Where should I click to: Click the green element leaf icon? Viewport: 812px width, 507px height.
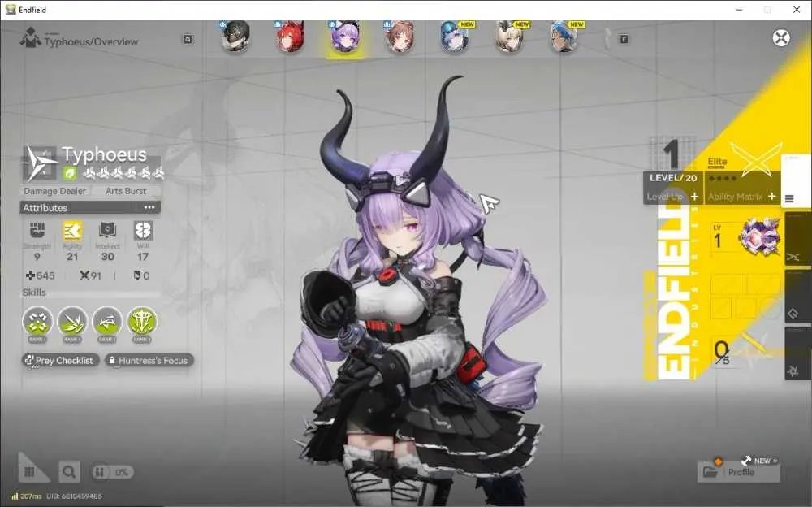click(x=70, y=173)
